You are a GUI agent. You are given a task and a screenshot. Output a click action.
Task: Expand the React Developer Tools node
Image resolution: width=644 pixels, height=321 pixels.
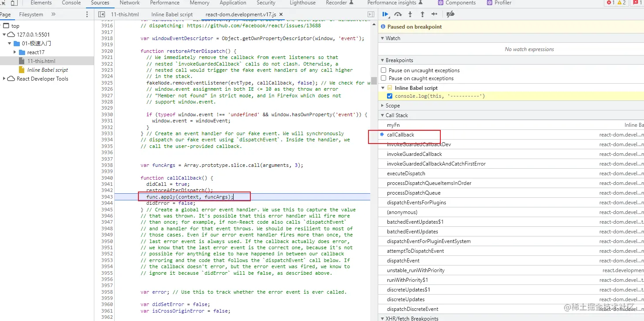4,79
